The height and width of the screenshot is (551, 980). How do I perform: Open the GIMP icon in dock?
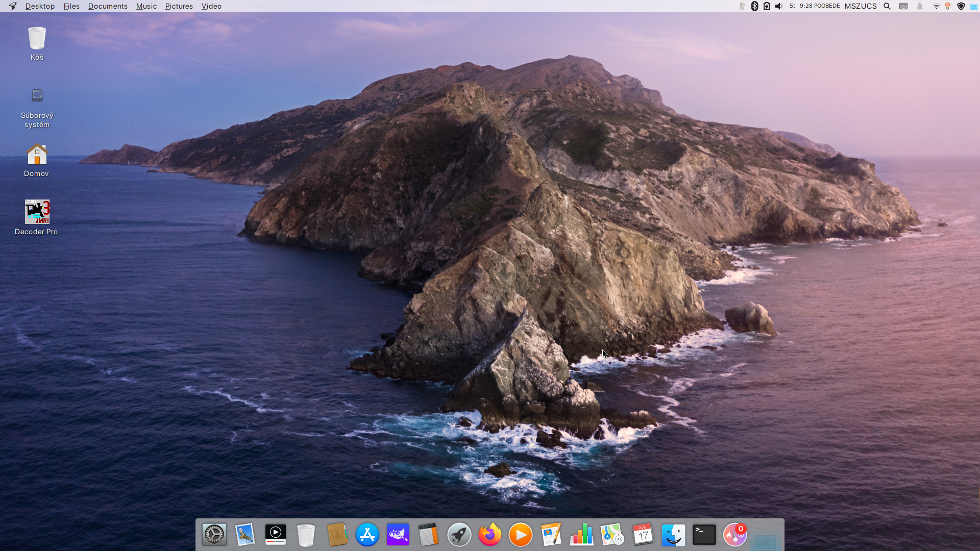pyautogui.click(x=398, y=535)
